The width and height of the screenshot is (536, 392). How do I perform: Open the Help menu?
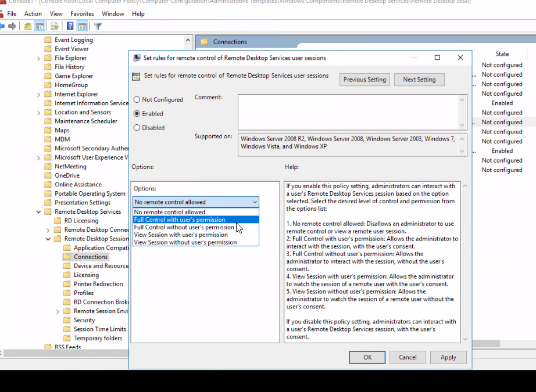tap(138, 14)
